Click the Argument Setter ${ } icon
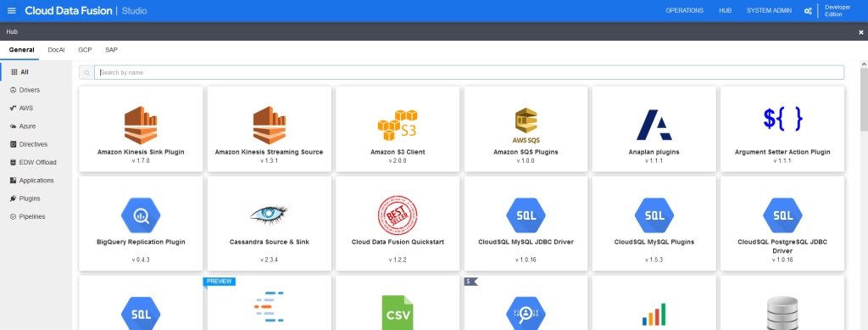868x330 pixels. (782, 119)
